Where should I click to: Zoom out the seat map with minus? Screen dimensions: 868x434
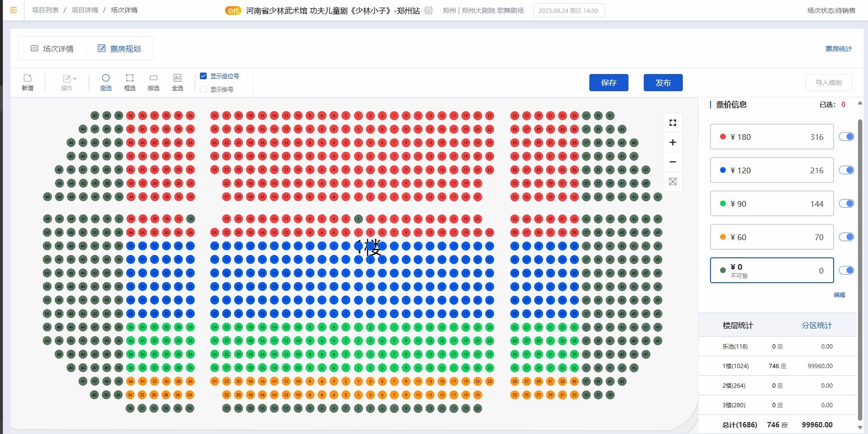click(673, 162)
